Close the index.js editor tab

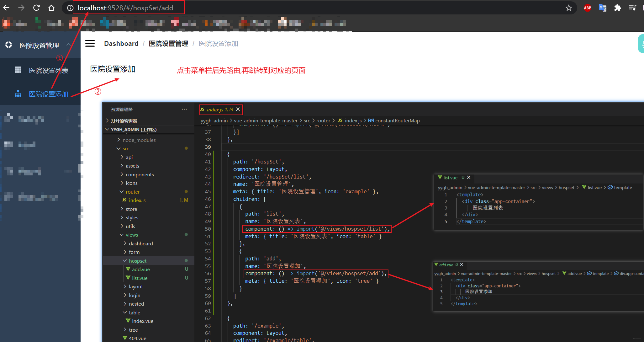coord(238,109)
